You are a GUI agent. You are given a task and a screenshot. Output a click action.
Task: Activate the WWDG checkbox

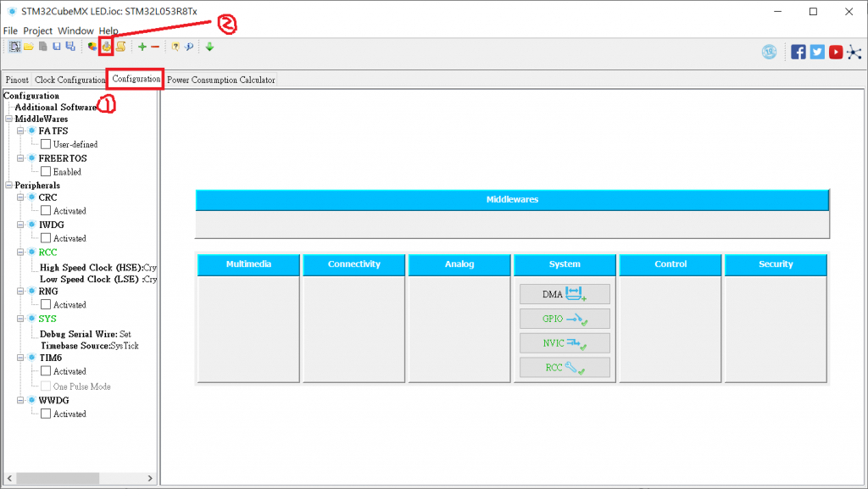point(46,414)
